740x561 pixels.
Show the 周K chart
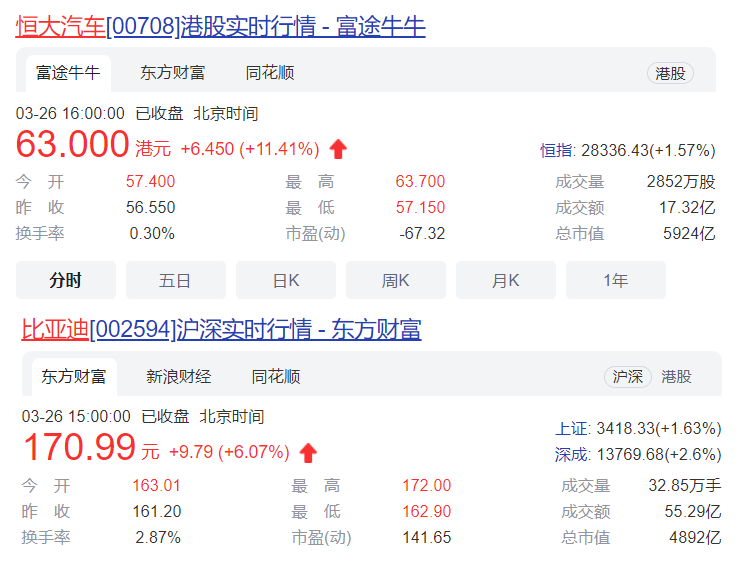[395, 280]
